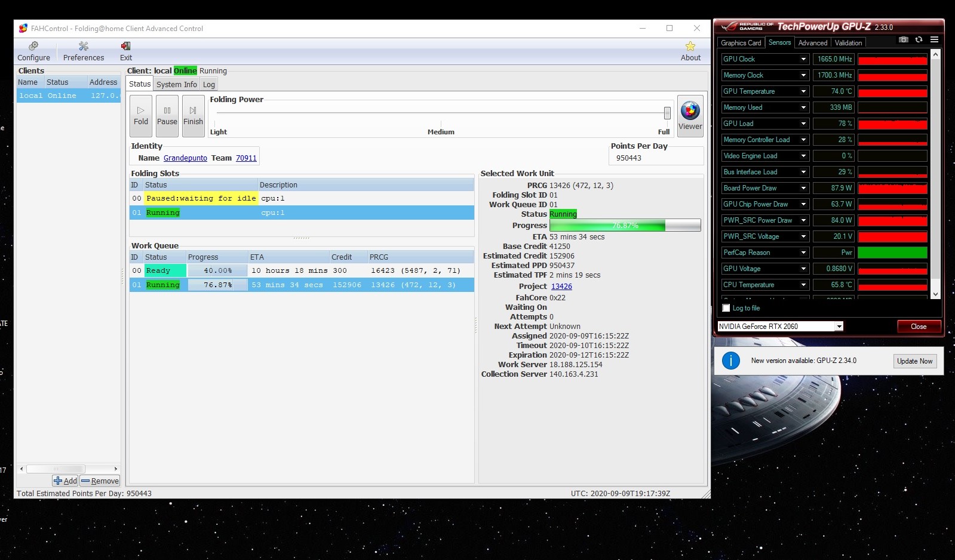
Task: Open GPU-Z hamburger menu icon
Action: point(935,40)
